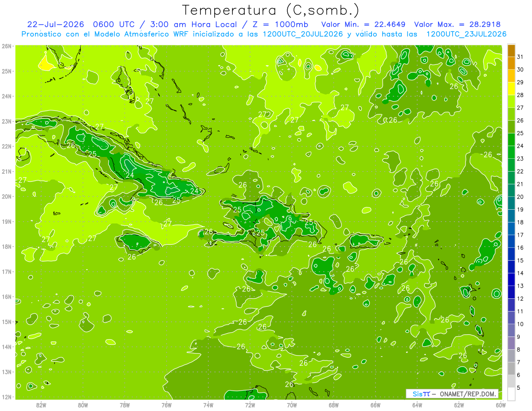Click the legend value 30 on colorbar
The height and width of the screenshot is (411, 532).
coord(520,70)
